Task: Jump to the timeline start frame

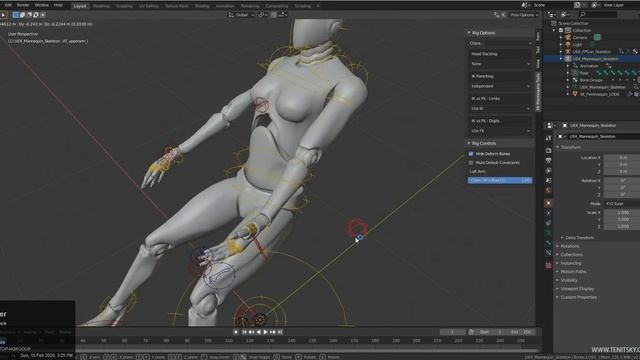Action: [244, 332]
